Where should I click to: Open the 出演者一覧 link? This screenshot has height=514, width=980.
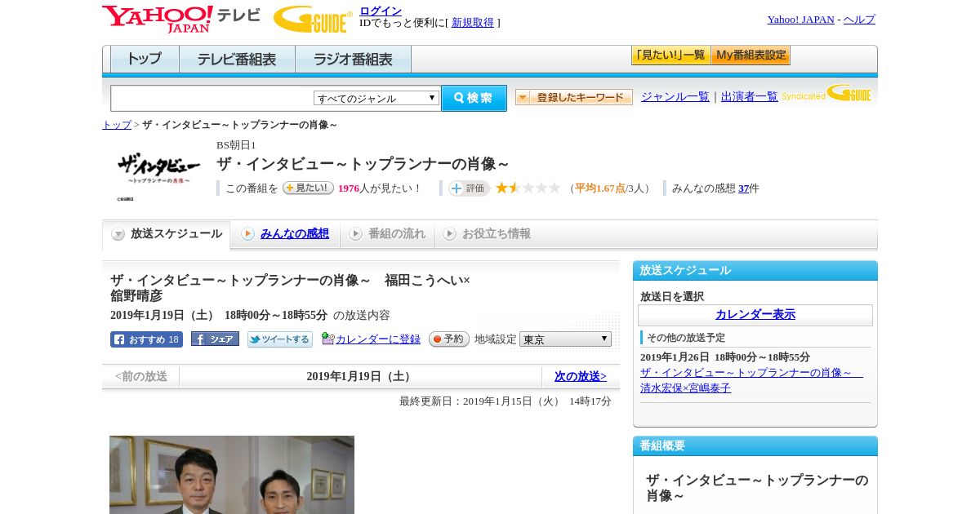(x=750, y=96)
